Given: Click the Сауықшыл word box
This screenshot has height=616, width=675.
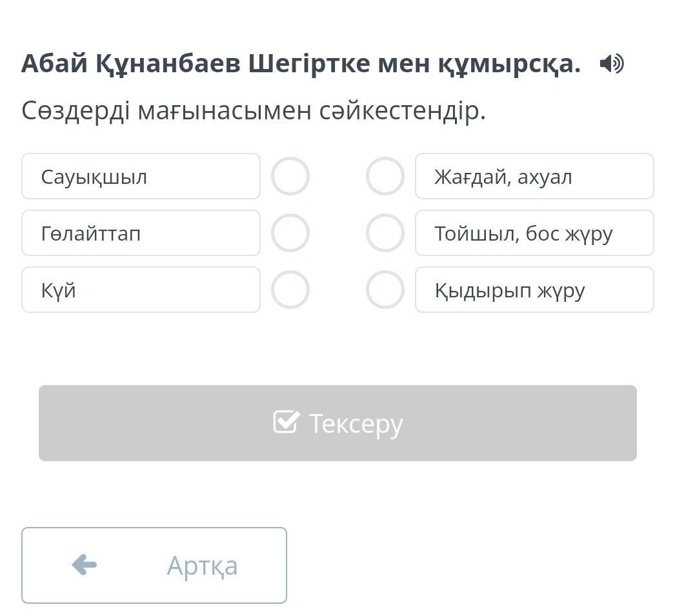Looking at the screenshot, I should pos(141,176).
